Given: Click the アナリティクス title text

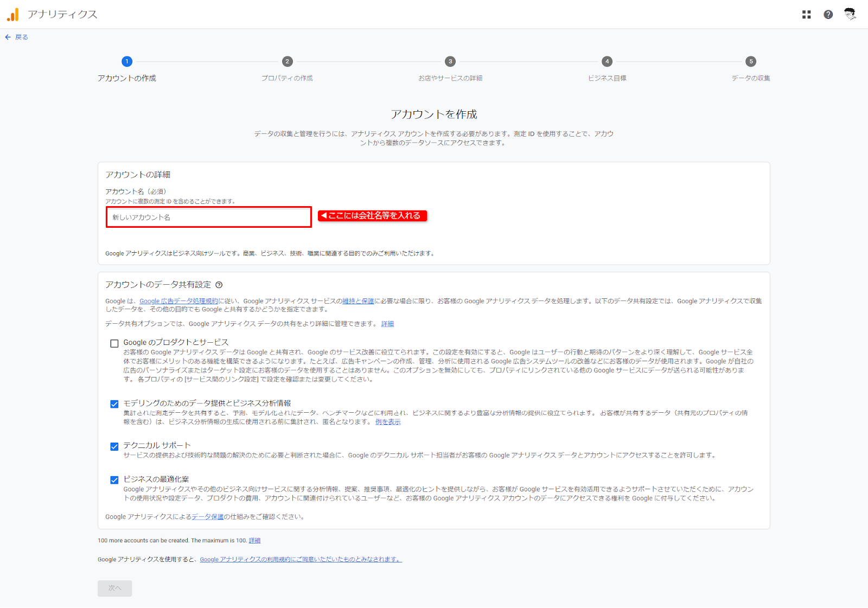Looking at the screenshot, I should [62, 15].
